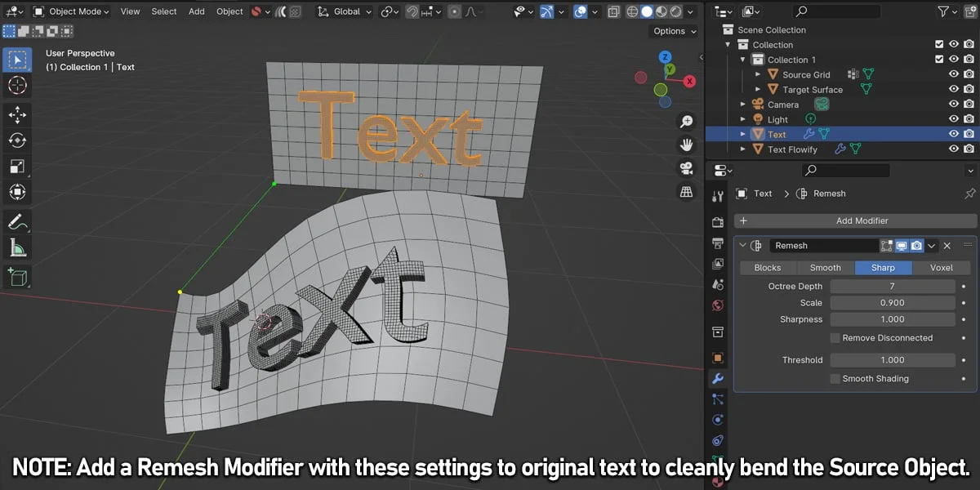The width and height of the screenshot is (980, 490).
Task: Select the Rotate tool in the toolbar
Action: click(17, 139)
